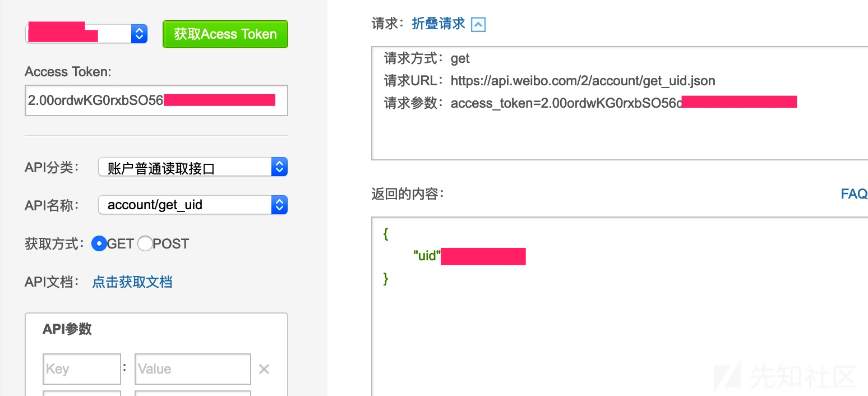This screenshot has height=396, width=868.
Task: Click the API文档: label
Action: (x=52, y=282)
